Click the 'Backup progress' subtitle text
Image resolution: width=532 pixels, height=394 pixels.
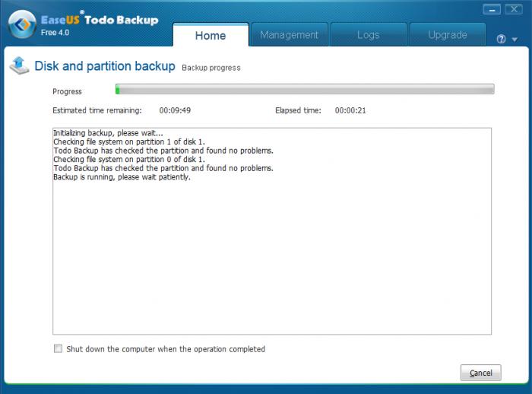[x=211, y=68]
